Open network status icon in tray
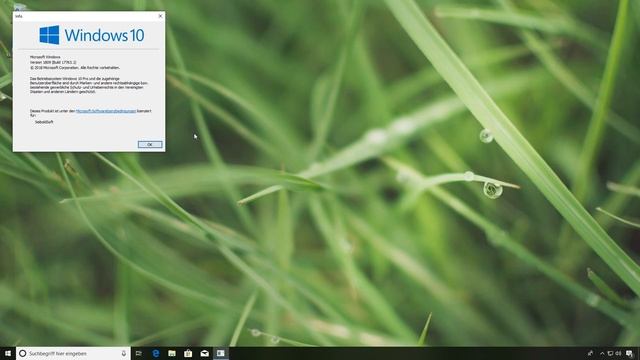The height and width of the screenshot is (360, 640). [x=610, y=353]
